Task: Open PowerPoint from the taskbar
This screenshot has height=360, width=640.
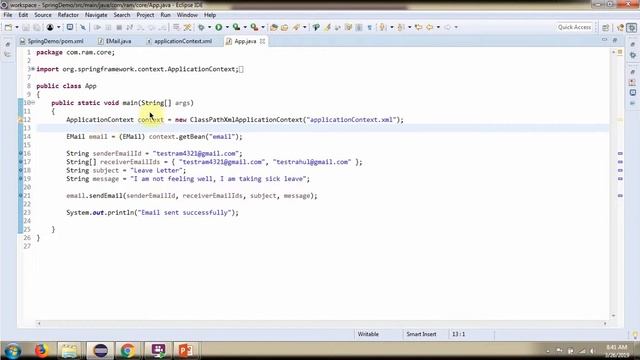Action: click(x=186, y=351)
